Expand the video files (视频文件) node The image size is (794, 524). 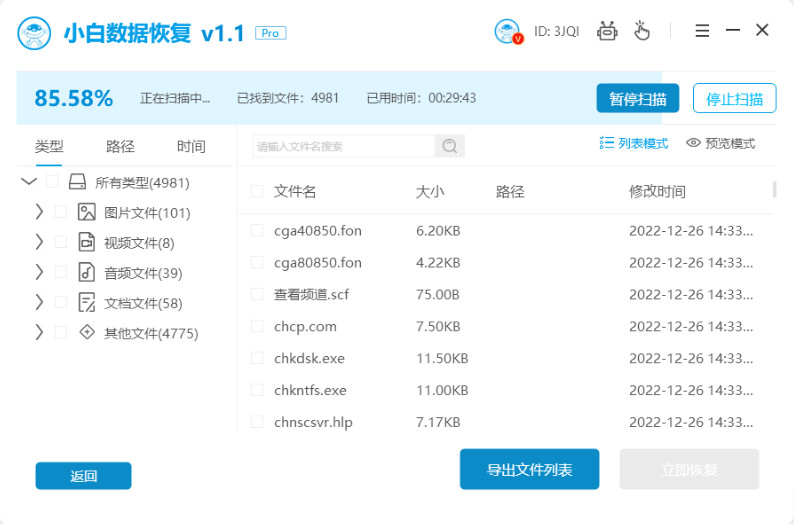[x=39, y=242]
